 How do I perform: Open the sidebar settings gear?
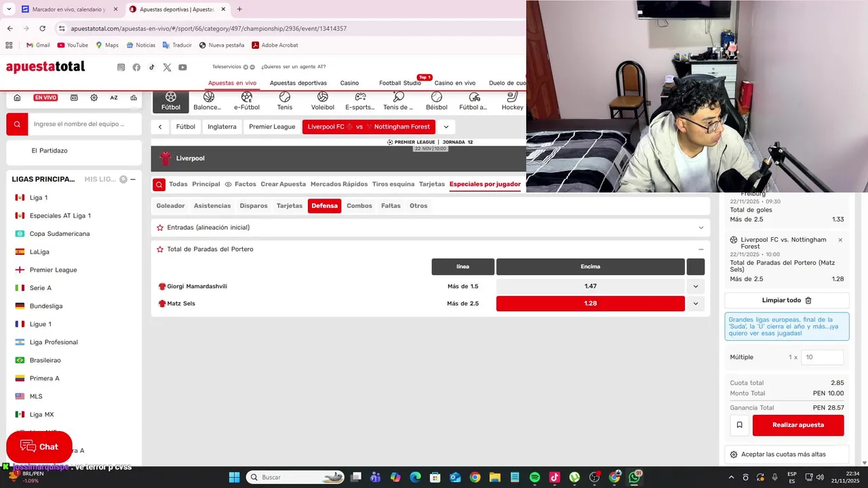94,98
